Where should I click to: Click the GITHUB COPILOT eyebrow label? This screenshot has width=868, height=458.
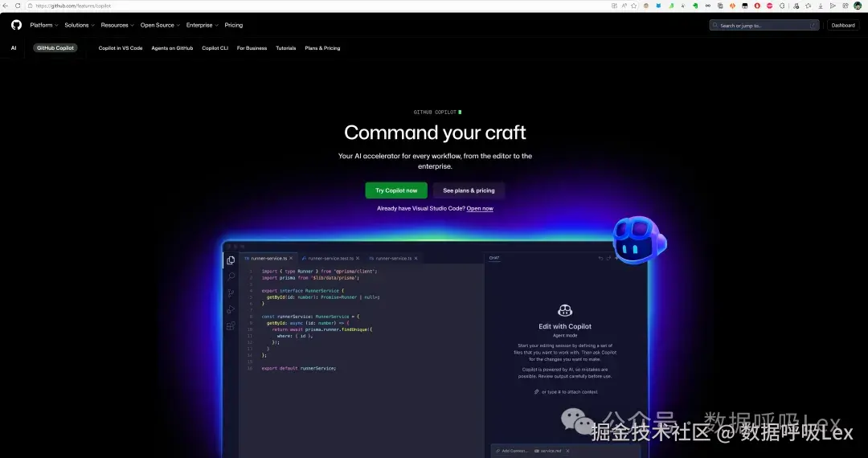(435, 112)
